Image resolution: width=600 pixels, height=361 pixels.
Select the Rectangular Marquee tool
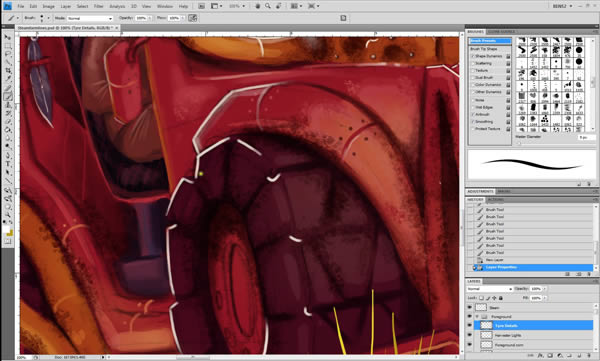click(7, 46)
